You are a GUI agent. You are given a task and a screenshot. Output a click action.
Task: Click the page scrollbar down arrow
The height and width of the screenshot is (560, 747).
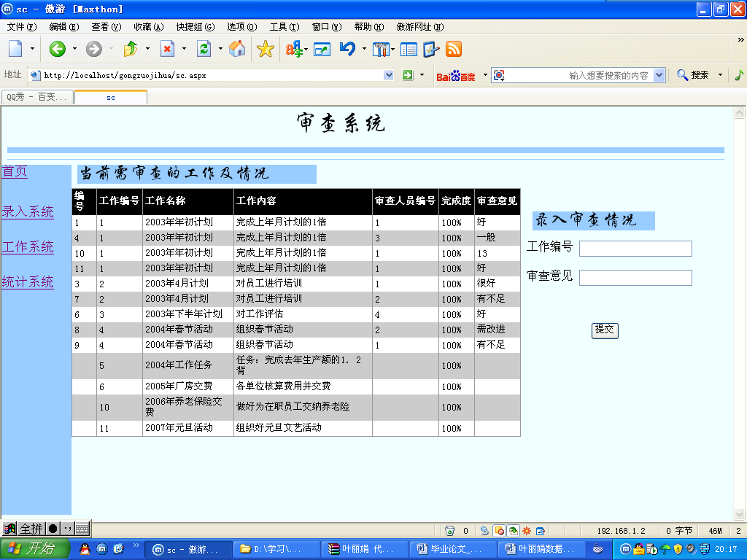pos(740,514)
